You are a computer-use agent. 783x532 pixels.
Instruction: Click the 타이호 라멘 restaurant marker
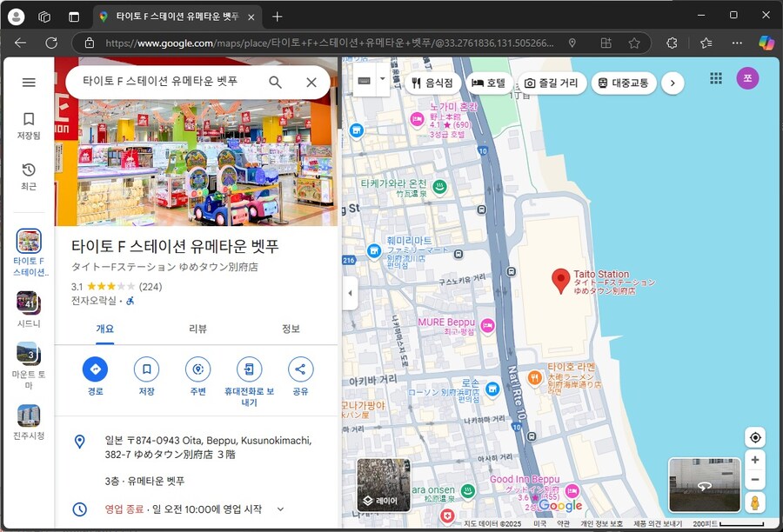[x=534, y=378]
